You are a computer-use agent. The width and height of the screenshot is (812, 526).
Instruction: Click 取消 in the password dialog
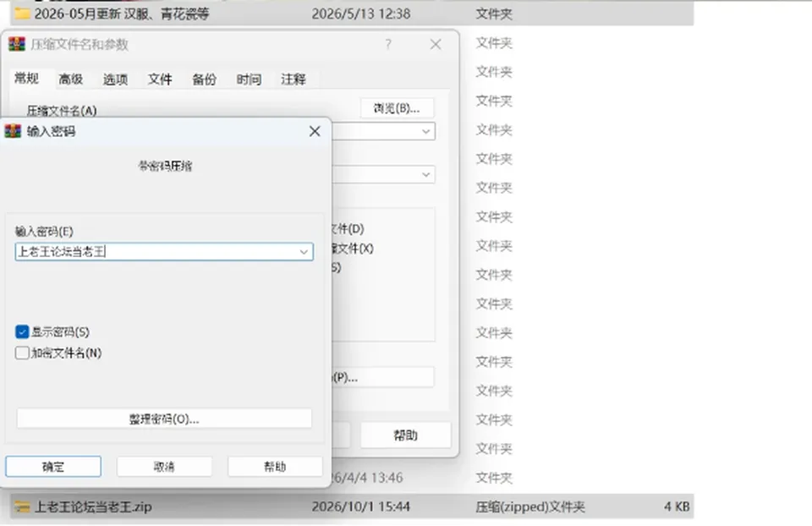[164, 467]
